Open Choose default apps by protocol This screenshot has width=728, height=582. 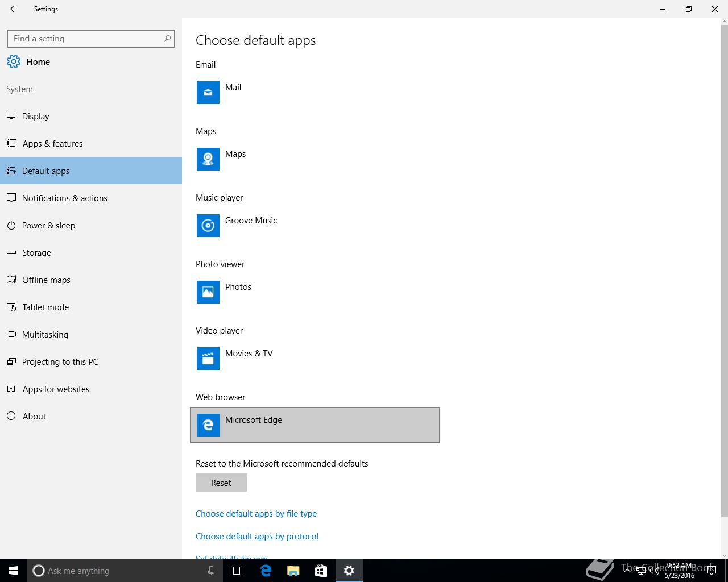click(x=257, y=536)
